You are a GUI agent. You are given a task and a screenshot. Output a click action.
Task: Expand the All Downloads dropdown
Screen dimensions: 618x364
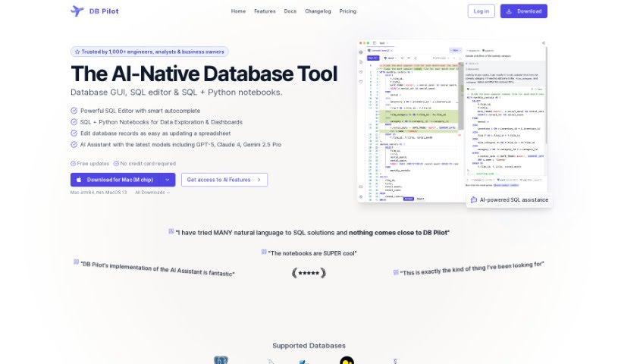tap(152, 193)
